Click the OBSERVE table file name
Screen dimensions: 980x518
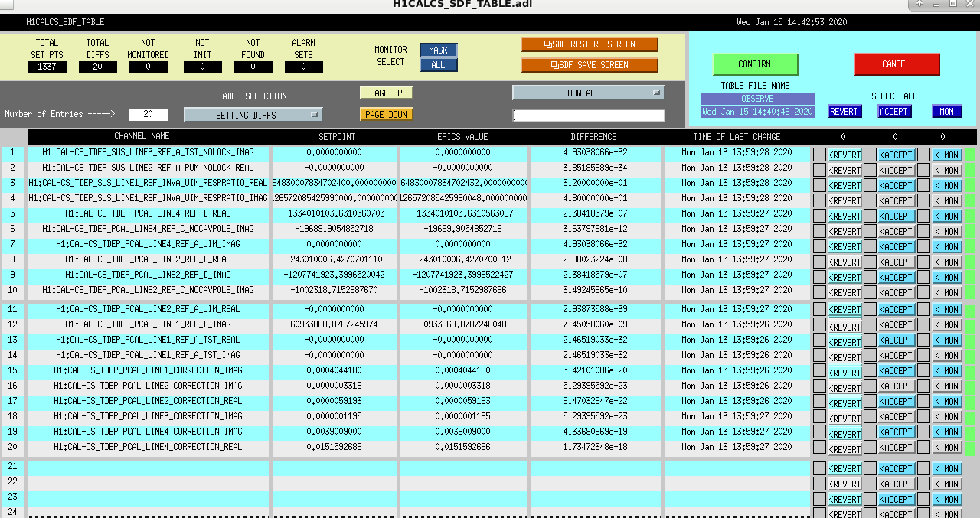click(x=758, y=99)
